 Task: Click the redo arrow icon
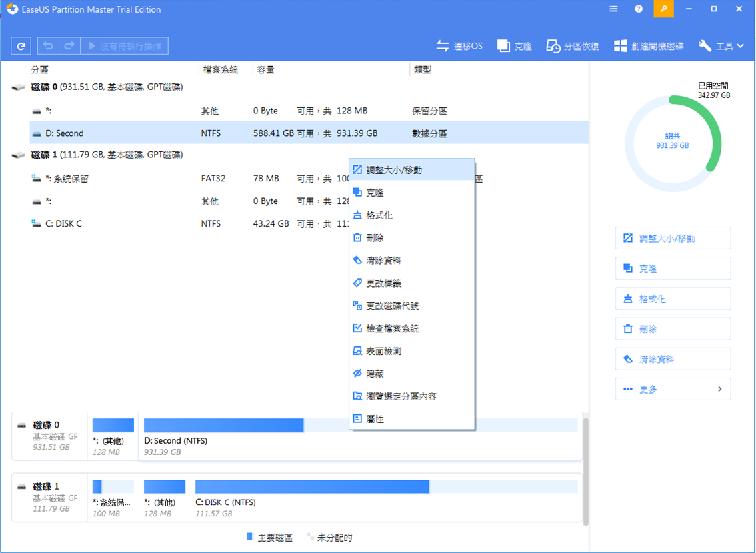[69, 46]
